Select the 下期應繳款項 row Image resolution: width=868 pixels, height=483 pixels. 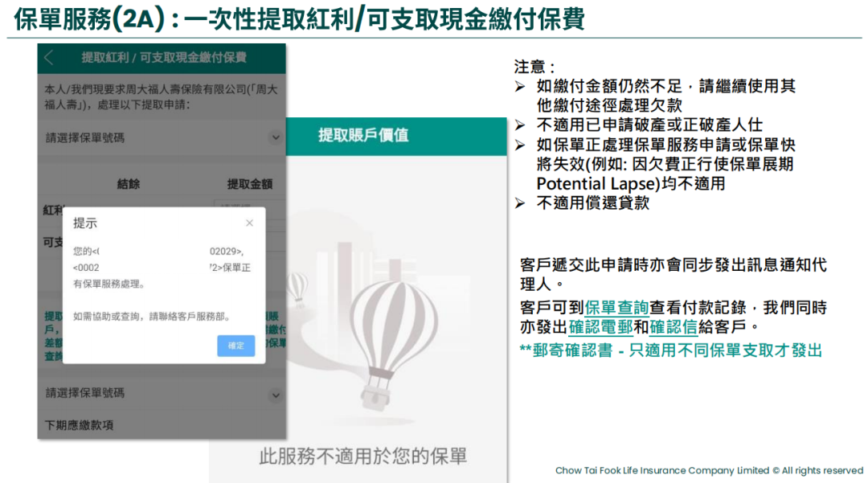coord(79,424)
